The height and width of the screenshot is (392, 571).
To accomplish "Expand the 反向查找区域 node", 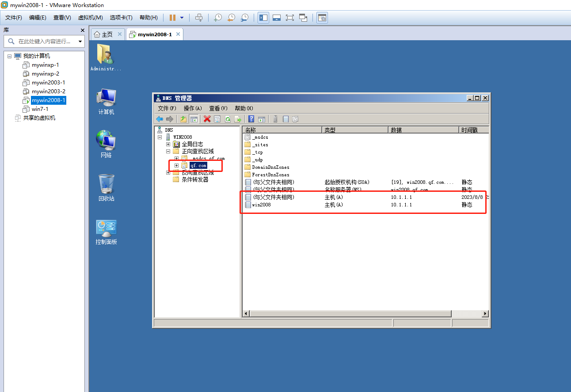I will click(x=168, y=173).
